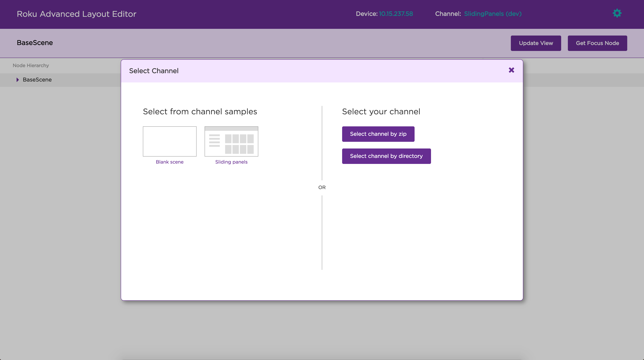Click Select channel by zip
This screenshot has width=644, height=360.
[x=378, y=134]
